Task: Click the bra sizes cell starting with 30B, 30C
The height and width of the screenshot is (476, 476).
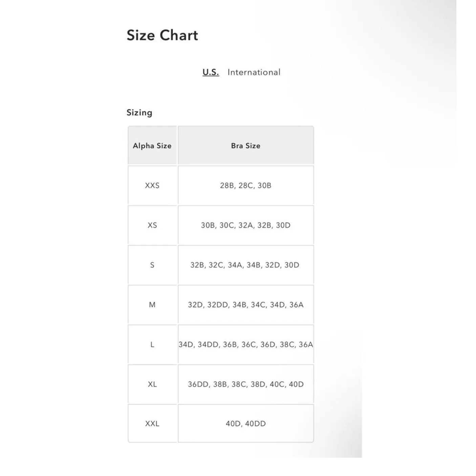Action: (245, 225)
